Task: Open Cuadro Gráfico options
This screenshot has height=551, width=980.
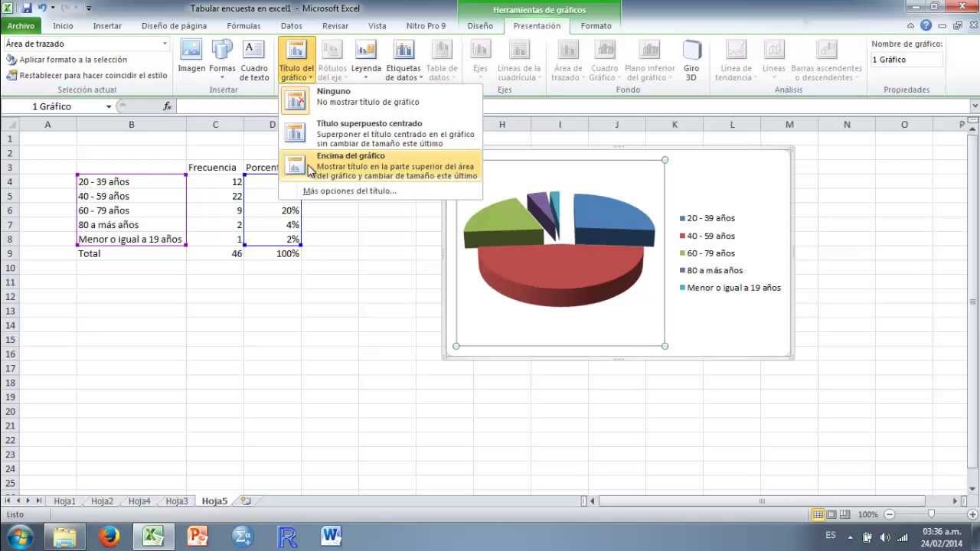Action: pos(604,60)
